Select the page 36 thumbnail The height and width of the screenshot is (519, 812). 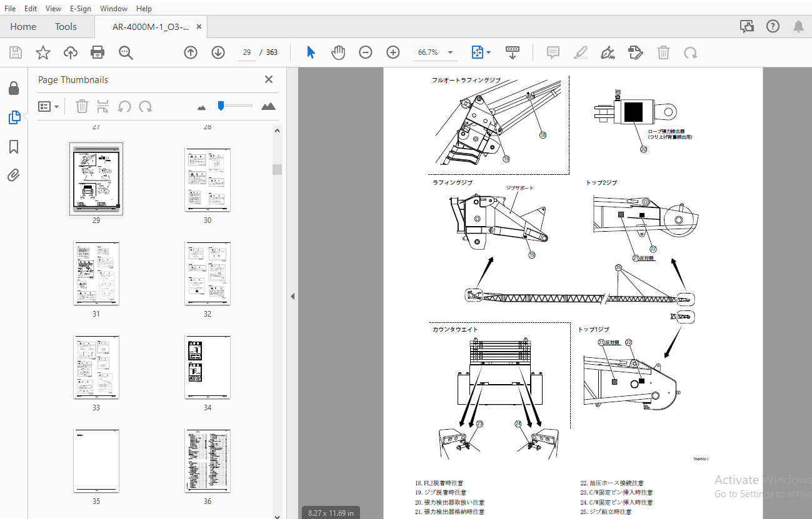208,460
